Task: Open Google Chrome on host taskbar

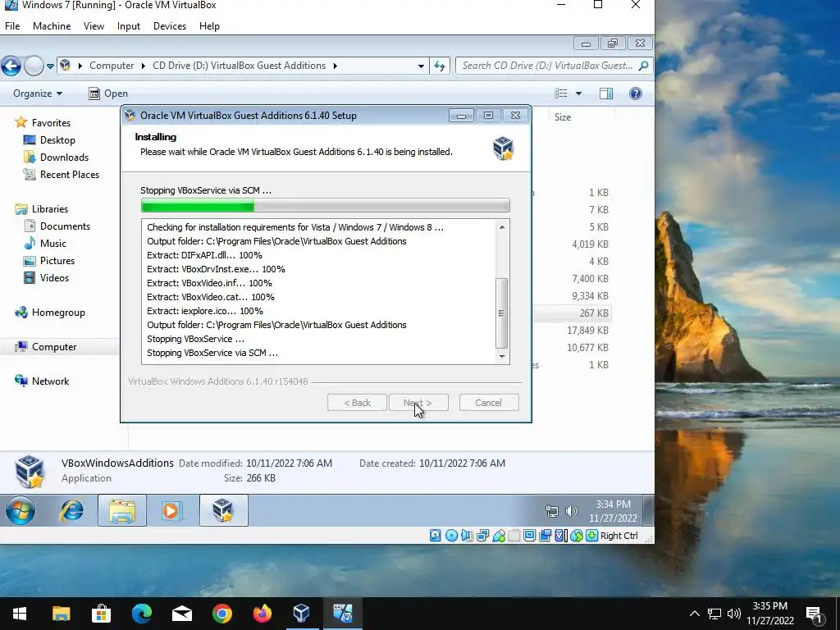Action: [x=221, y=614]
